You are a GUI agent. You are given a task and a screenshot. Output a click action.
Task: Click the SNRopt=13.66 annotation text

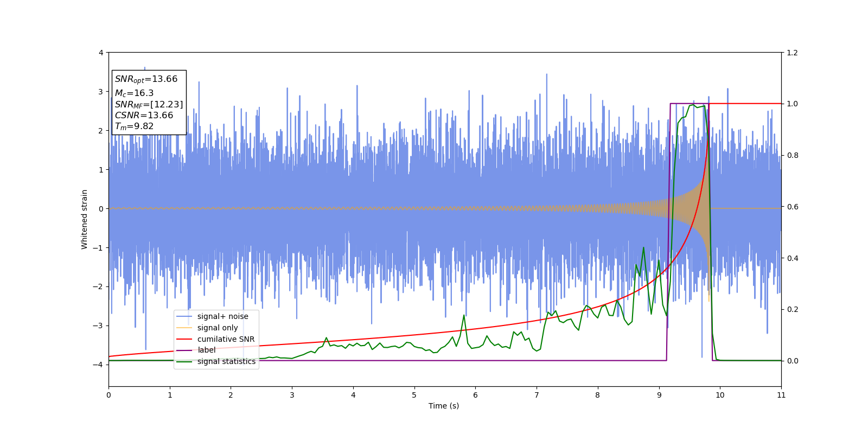(x=146, y=79)
